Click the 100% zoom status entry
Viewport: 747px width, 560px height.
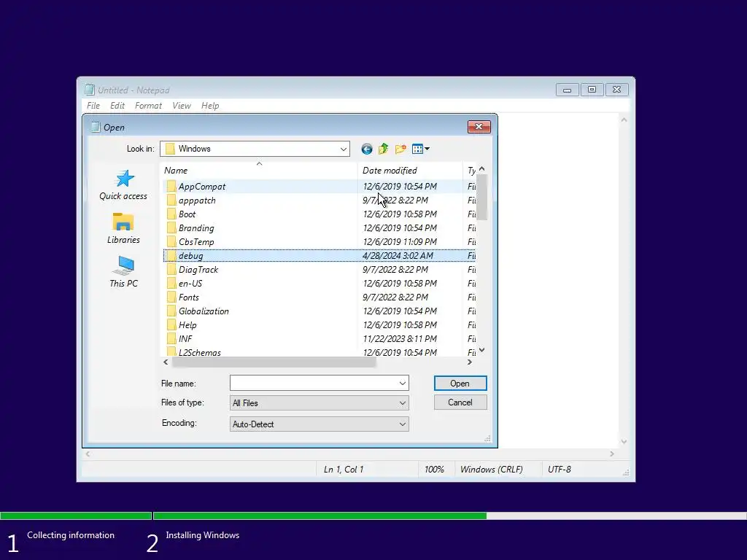coord(434,469)
